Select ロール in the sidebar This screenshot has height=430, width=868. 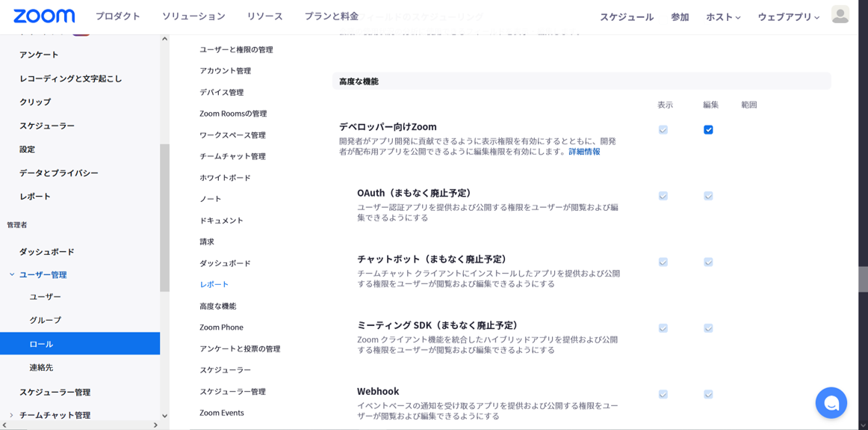coord(80,343)
